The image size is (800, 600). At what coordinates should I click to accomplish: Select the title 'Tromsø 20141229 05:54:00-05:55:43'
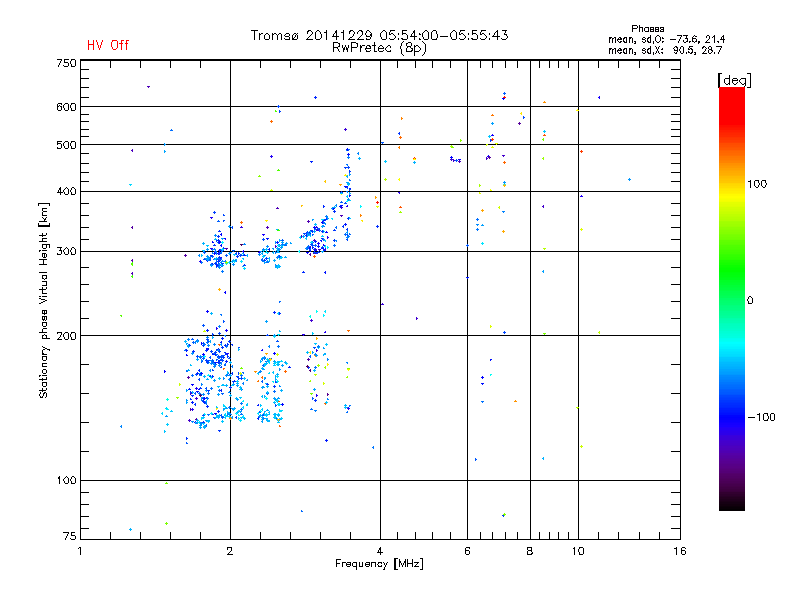[x=379, y=35]
